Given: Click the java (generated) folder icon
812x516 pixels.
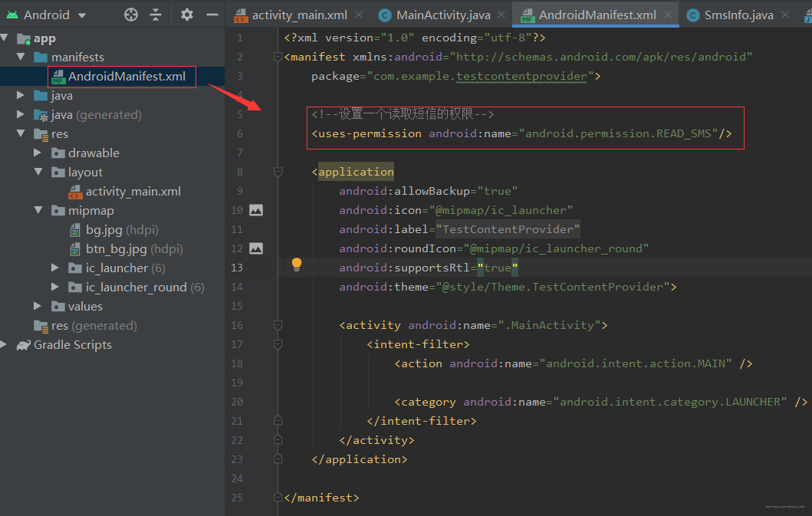Looking at the screenshot, I should [41, 115].
